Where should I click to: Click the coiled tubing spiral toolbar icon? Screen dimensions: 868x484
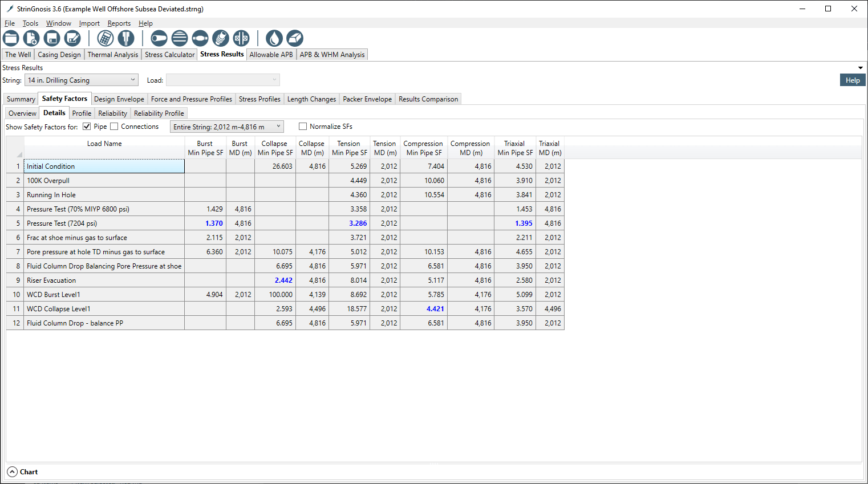pos(220,38)
